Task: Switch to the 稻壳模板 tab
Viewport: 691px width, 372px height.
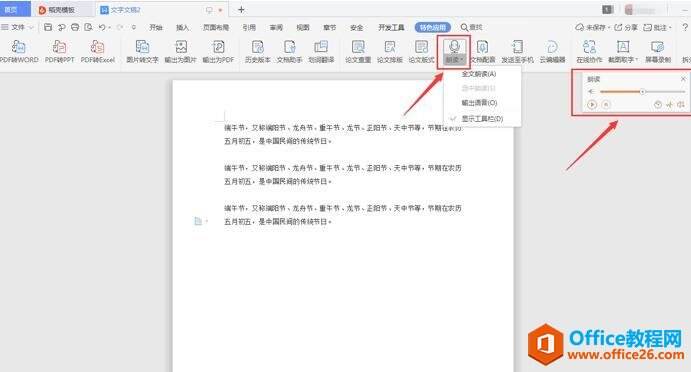Action: point(61,9)
